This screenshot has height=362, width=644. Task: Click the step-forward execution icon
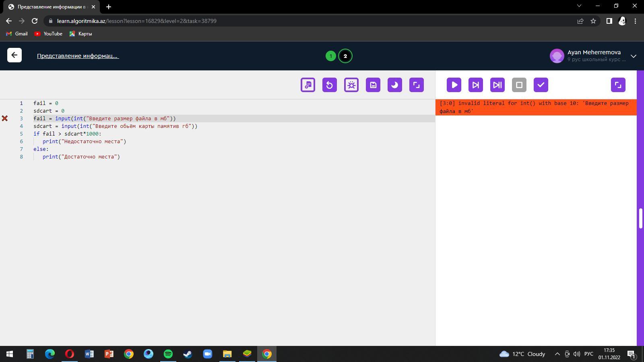point(476,85)
